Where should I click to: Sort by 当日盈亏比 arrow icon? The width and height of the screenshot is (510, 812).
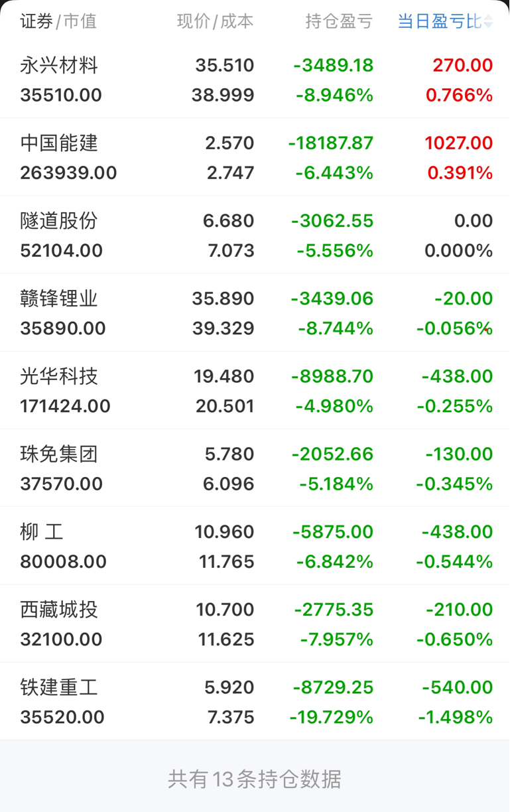pyautogui.click(x=488, y=22)
